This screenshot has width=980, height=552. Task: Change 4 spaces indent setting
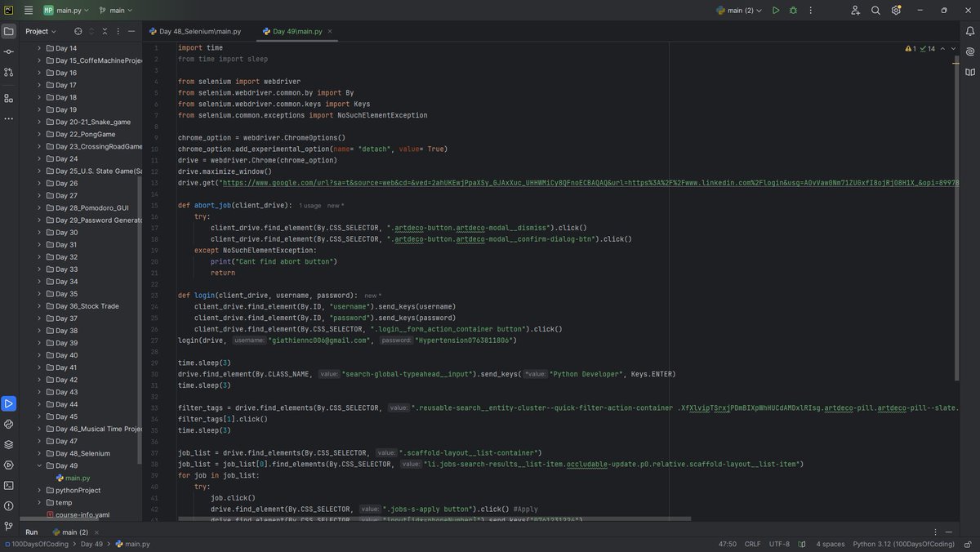coord(830,544)
